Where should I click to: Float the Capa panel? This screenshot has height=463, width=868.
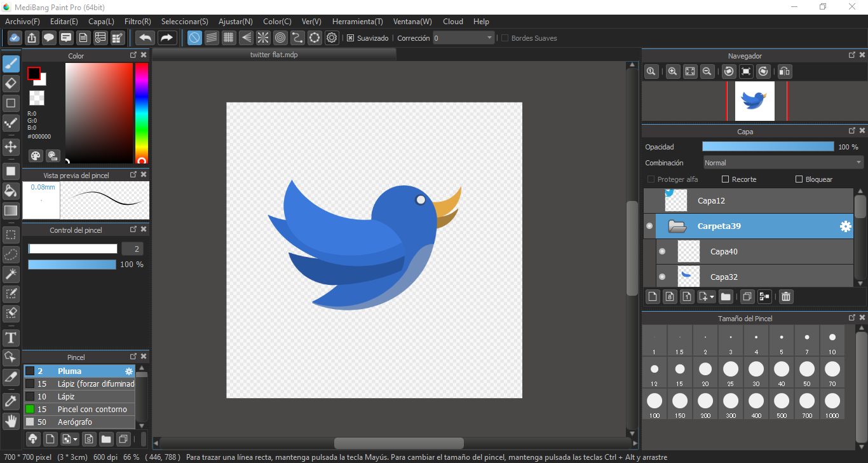click(852, 131)
